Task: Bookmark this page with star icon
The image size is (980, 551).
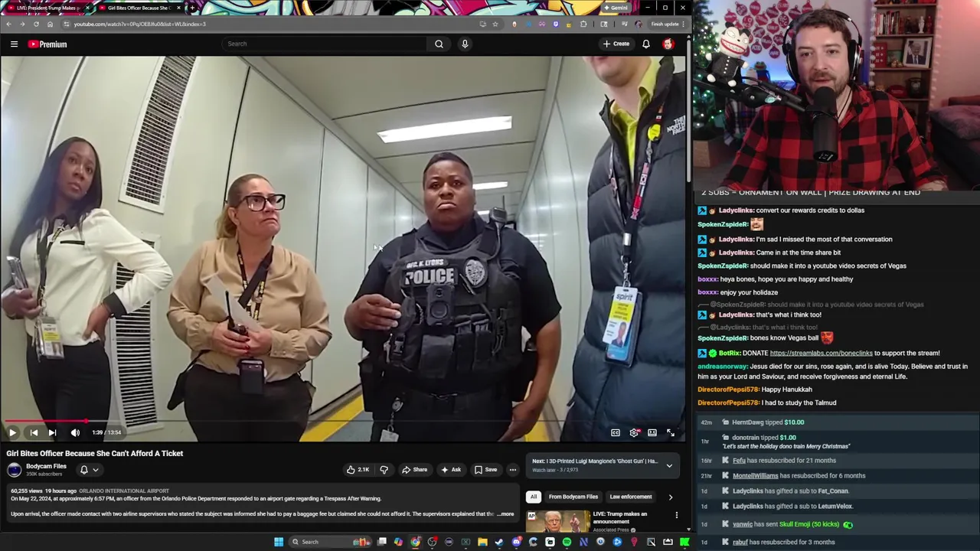Action: click(x=495, y=24)
